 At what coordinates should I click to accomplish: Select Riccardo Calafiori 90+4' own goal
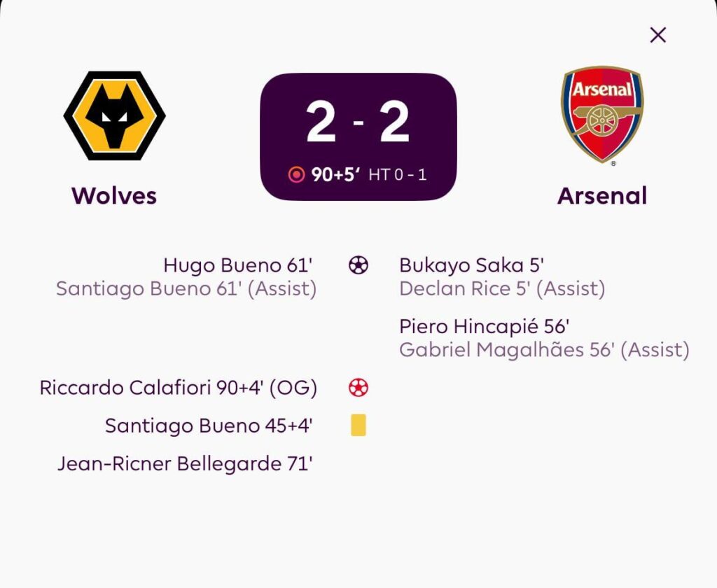(179, 388)
